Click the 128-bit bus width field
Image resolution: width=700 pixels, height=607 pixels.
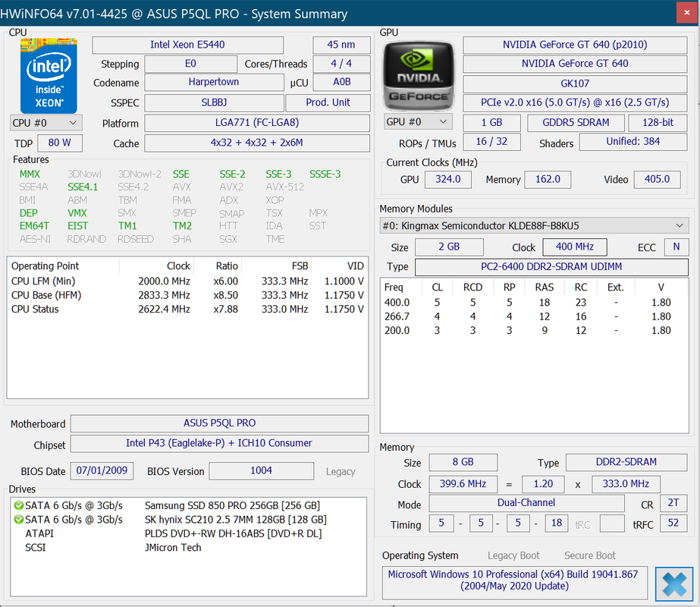coord(658,123)
